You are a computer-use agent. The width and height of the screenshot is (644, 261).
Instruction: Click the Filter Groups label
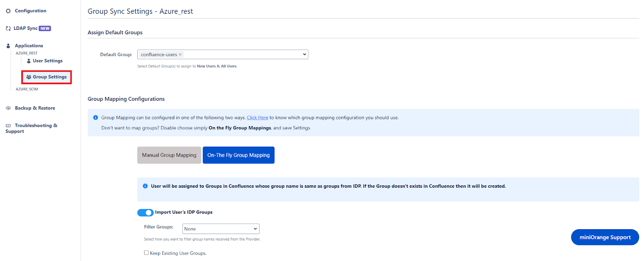click(x=159, y=227)
